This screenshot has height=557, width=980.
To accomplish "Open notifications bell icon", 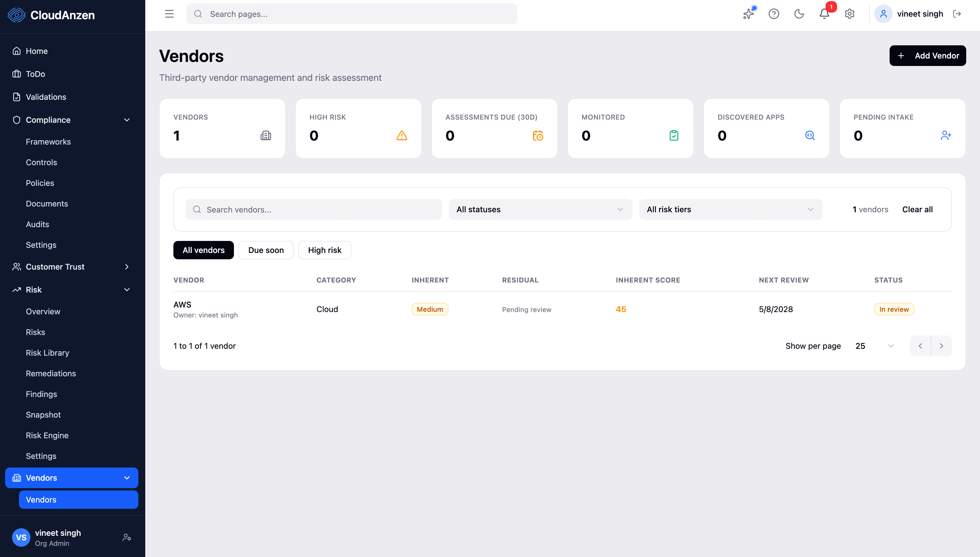I will 824,14.
